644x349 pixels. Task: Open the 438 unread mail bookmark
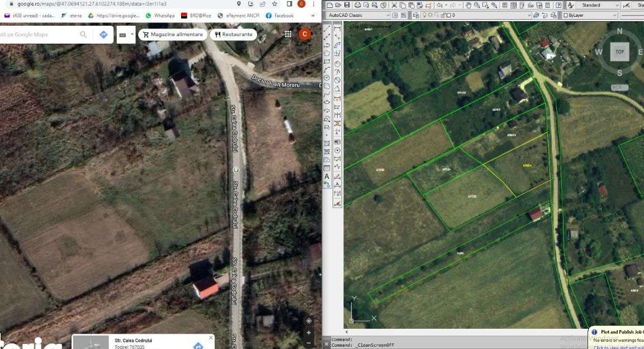(29, 16)
